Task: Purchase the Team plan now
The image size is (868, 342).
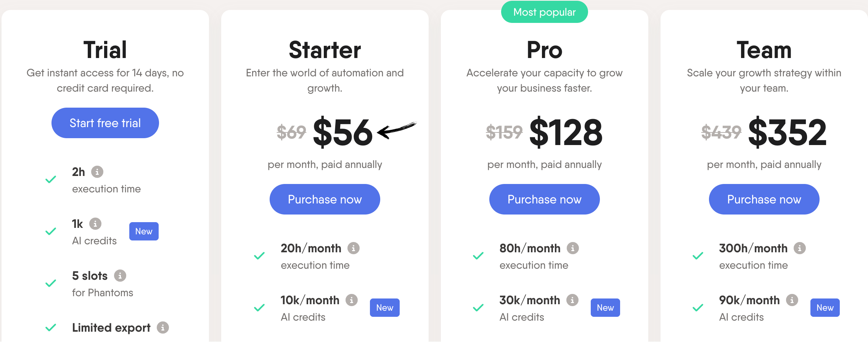Action: point(764,199)
